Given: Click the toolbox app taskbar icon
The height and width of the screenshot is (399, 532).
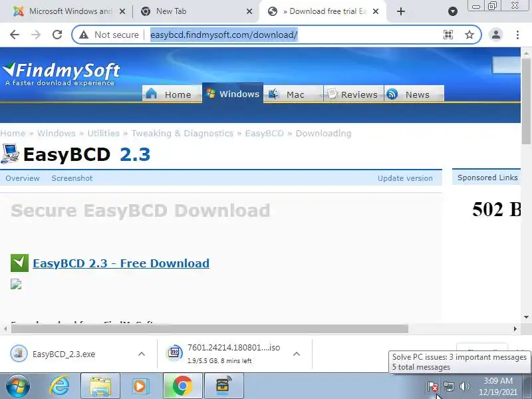Looking at the screenshot, I should click(x=223, y=386).
